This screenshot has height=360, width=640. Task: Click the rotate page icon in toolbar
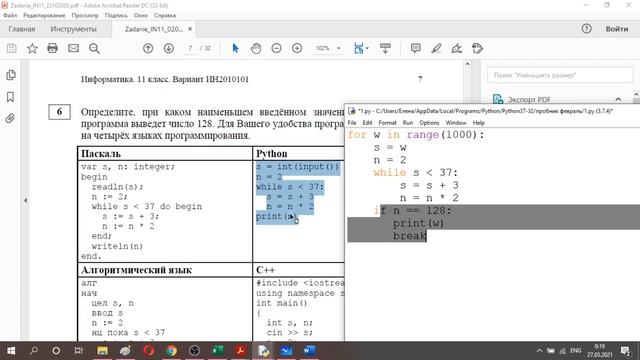point(477,49)
